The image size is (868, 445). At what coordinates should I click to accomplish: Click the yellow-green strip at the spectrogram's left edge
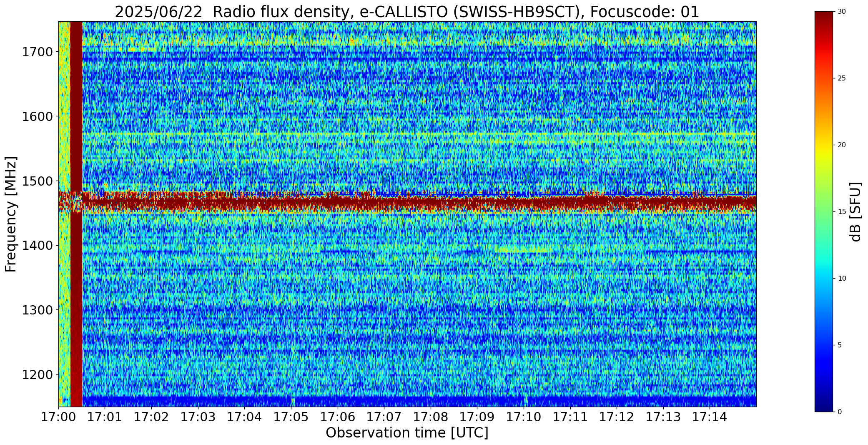coord(64,214)
